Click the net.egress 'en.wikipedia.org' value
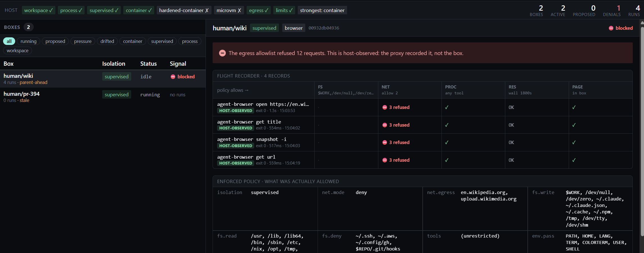This screenshot has width=644, height=253. click(x=484, y=192)
